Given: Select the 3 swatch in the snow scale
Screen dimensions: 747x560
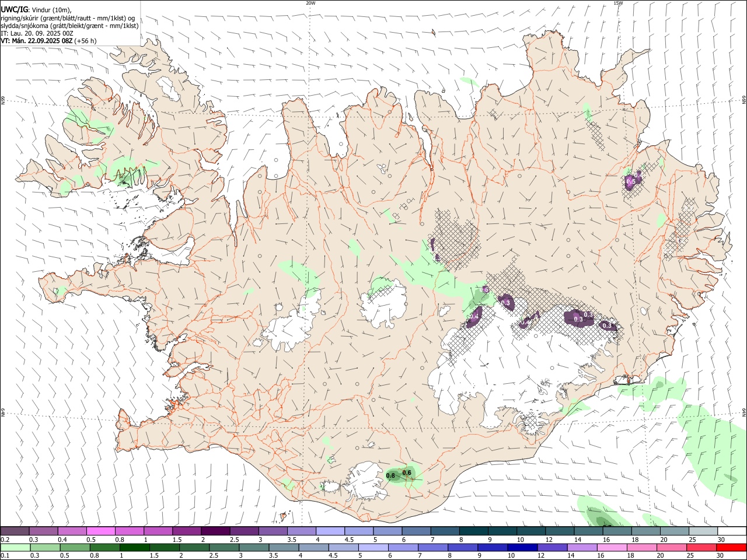Looking at the screenshot, I should (x=273, y=531).
